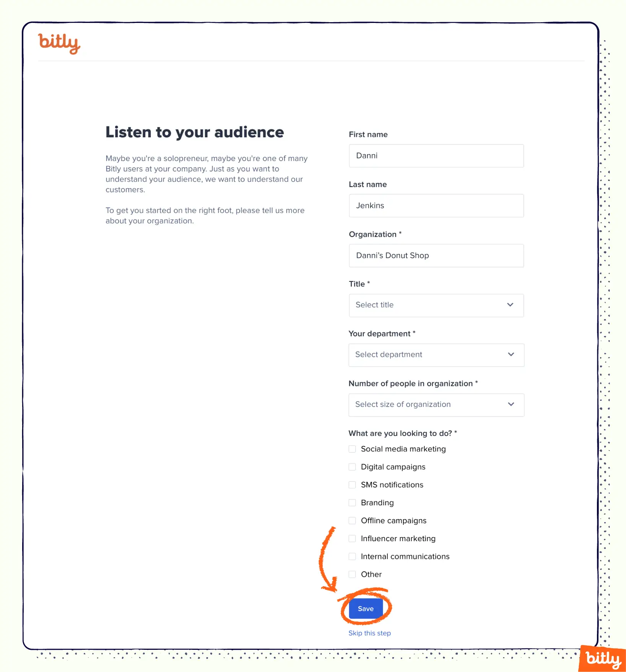Click the Organization field showing Danni's Donut Shop

tap(436, 255)
